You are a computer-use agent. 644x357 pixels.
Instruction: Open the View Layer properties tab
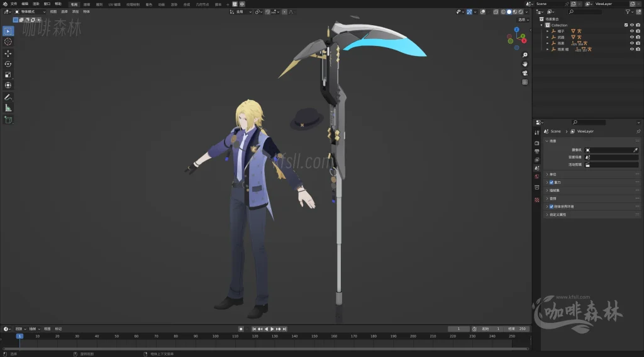click(537, 159)
